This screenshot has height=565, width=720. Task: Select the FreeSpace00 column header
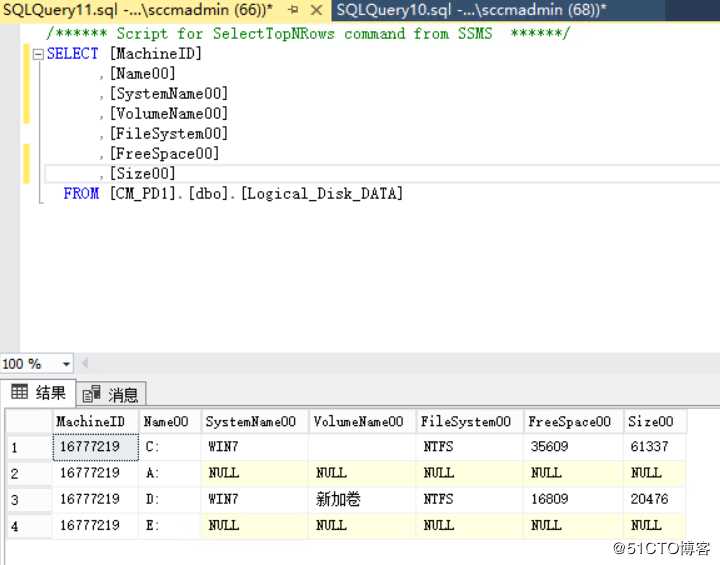pos(574,421)
